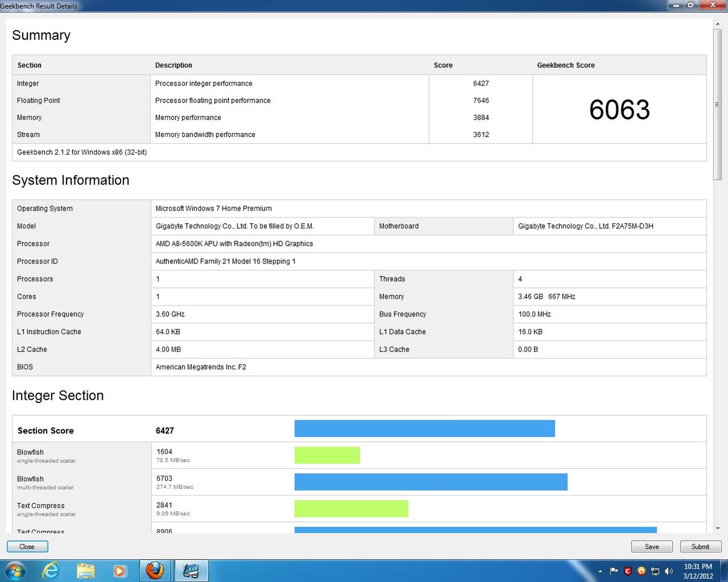Click the blue Blowfish multi-threaded bar

click(x=431, y=482)
